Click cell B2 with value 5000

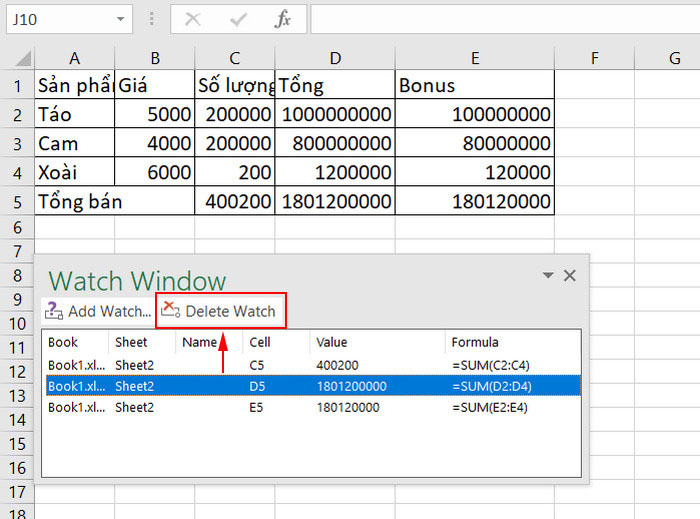tap(154, 114)
